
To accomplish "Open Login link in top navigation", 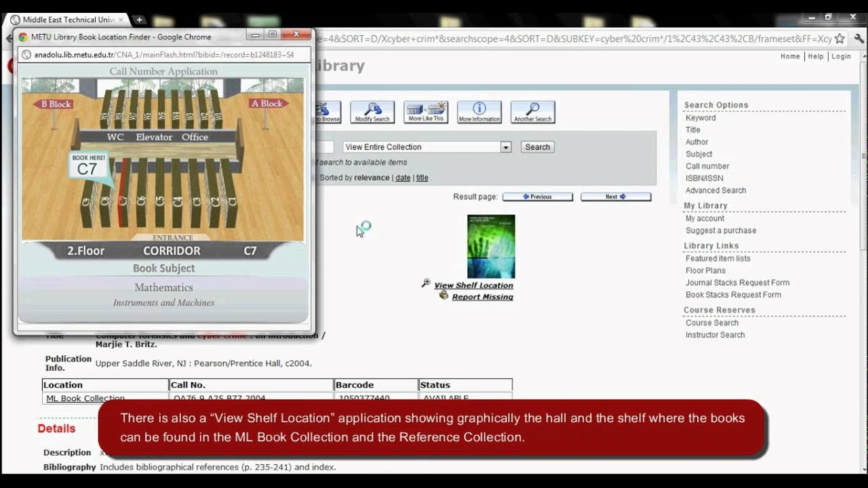I will tap(841, 56).
